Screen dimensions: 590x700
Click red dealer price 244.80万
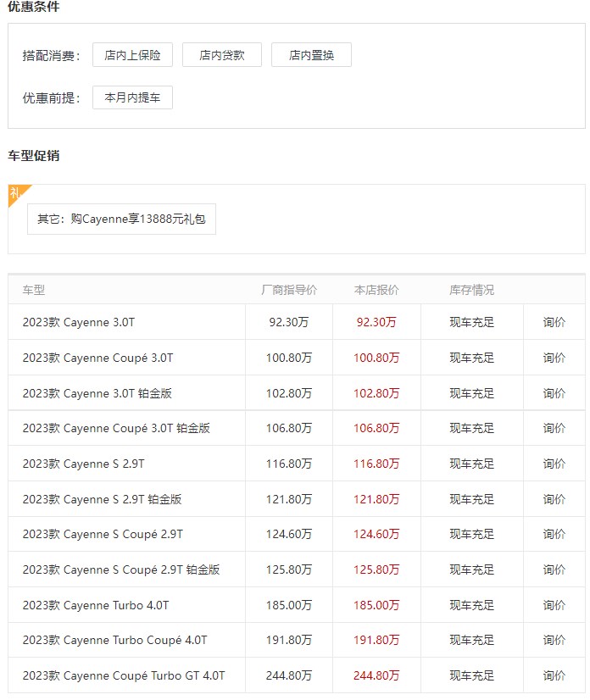point(376,675)
